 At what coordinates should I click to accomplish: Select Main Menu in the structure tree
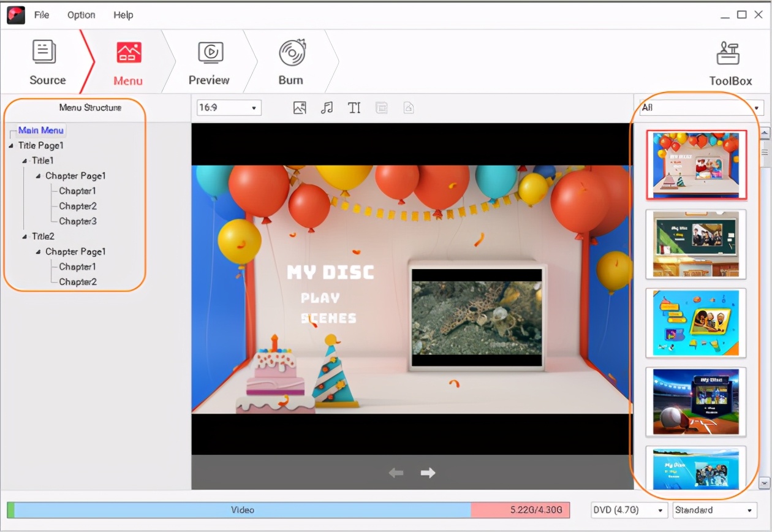tap(40, 130)
